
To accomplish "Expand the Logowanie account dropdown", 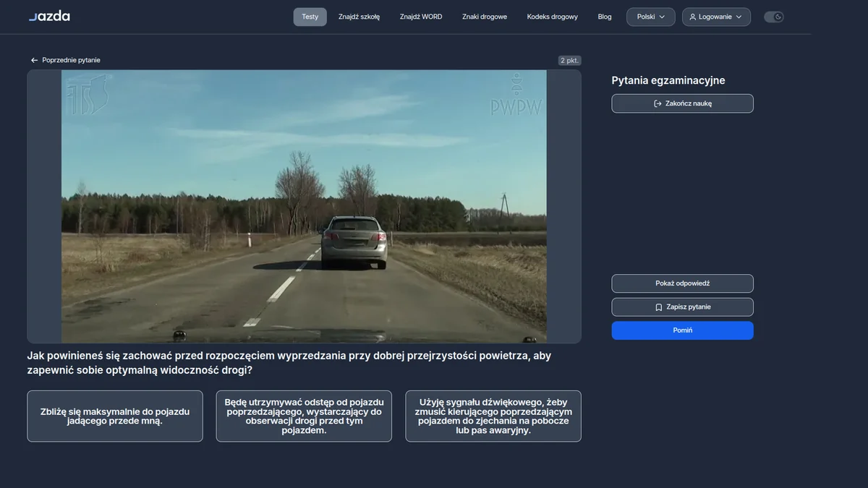I will (x=716, y=17).
